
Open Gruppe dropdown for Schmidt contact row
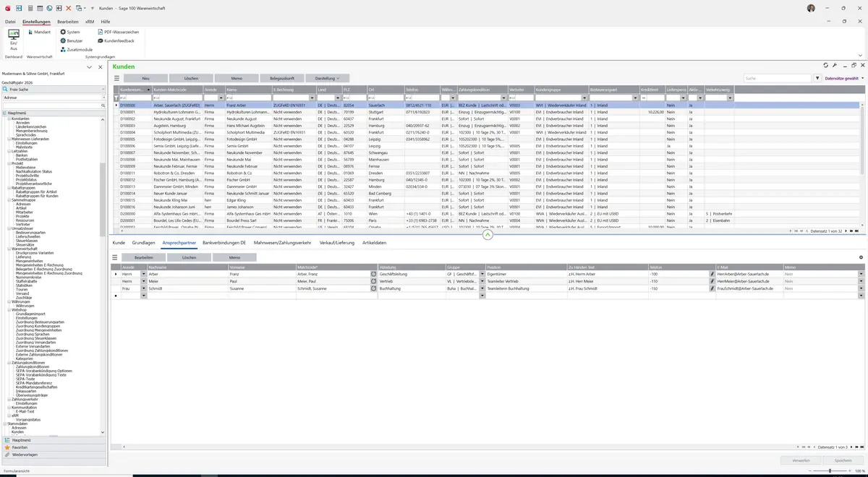[x=481, y=289]
